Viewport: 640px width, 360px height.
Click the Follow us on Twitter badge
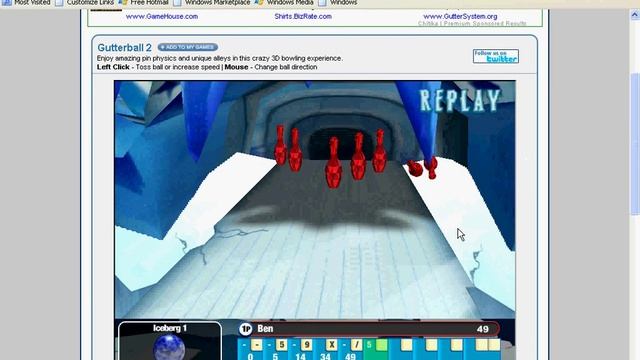[496, 56]
